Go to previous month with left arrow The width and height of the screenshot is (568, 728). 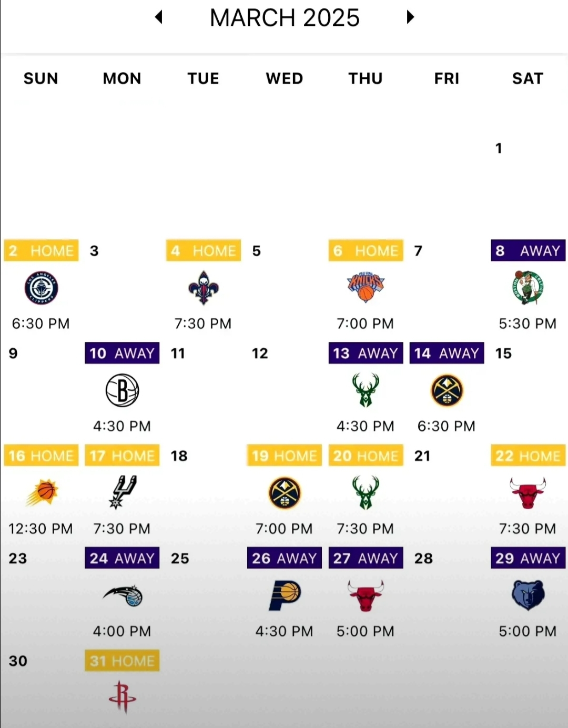coord(159,17)
